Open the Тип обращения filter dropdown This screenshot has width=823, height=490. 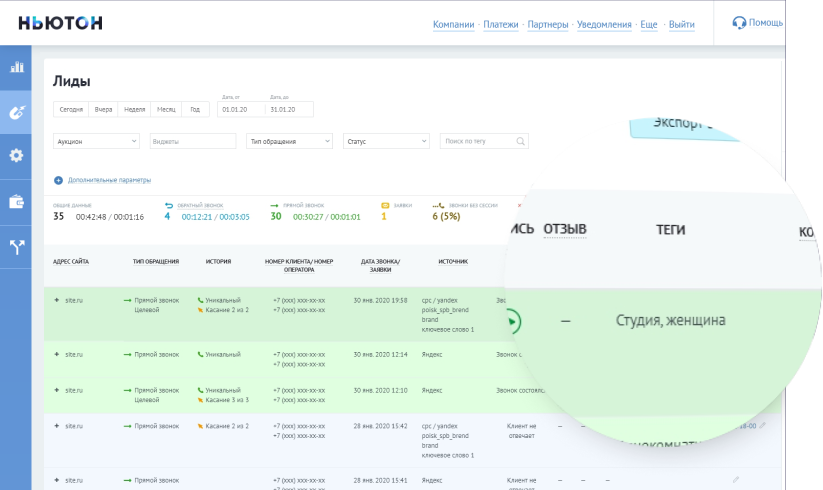(289, 141)
